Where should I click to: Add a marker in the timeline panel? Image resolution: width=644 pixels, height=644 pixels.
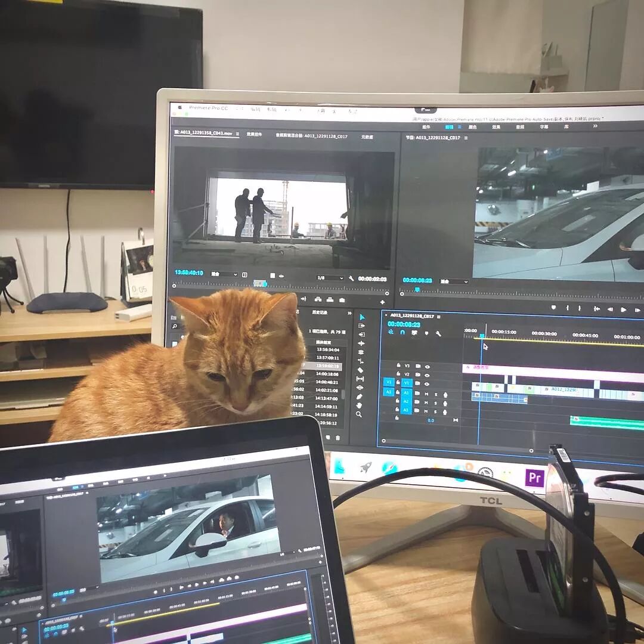[x=426, y=333]
